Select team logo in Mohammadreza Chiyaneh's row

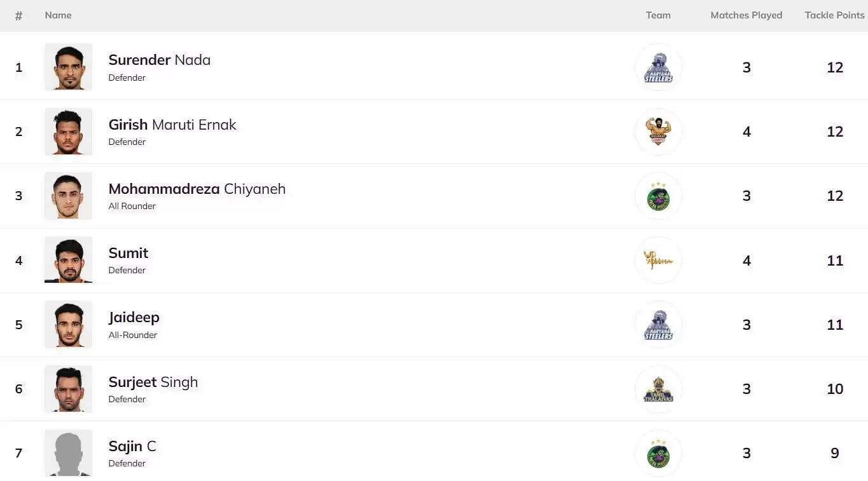click(x=658, y=196)
